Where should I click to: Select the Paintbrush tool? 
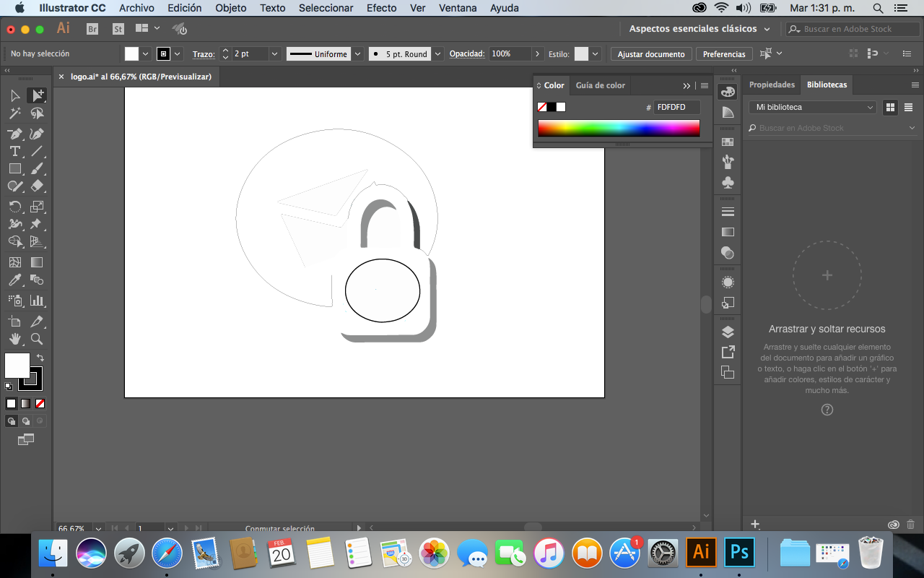click(x=37, y=168)
